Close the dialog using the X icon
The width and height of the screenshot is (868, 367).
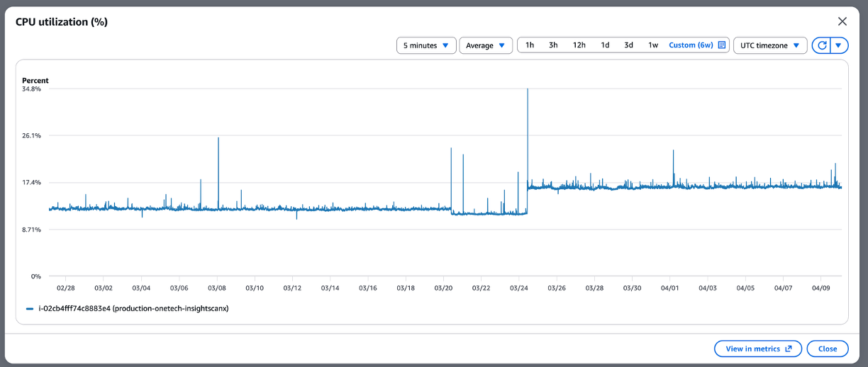point(842,21)
